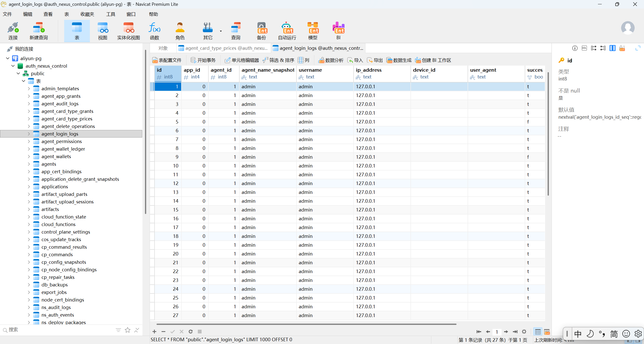Delete record with minus icon

[x=163, y=332]
